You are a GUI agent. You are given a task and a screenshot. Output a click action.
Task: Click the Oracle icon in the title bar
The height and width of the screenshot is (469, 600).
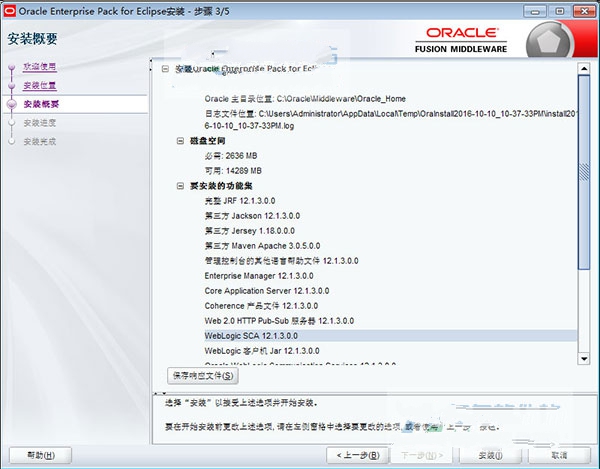point(9,11)
